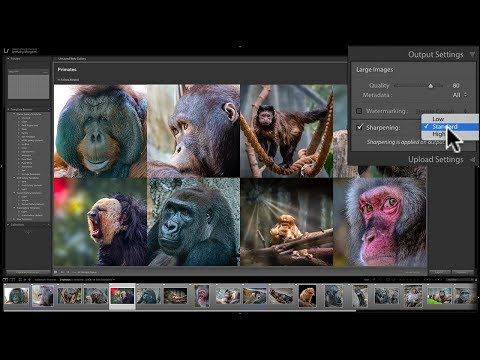Open the capuchin on rope gallery image
Viewport: 480px width, 360px height.
pyautogui.click(x=286, y=131)
